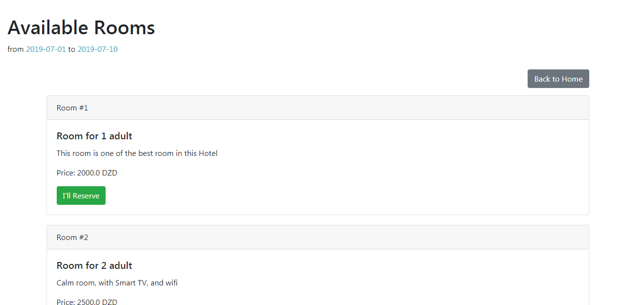This screenshot has height=305, width=644.
Task: Reserve Room #1 with I'll Reserve button
Action: (x=81, y=196)
